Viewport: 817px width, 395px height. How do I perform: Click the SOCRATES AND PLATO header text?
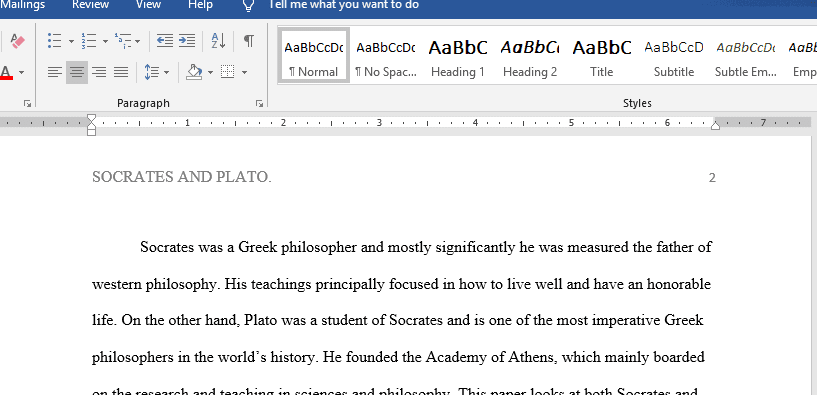tap(182, 178)
